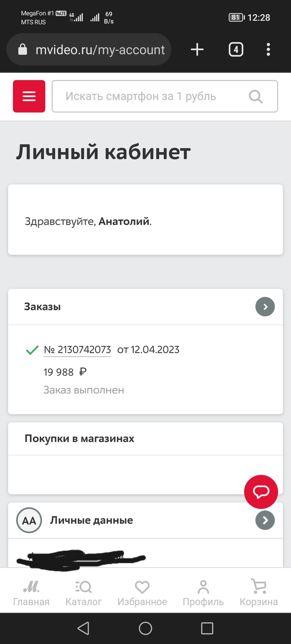Open browser three-dot menu
The image size is (291, 644).
268,50
